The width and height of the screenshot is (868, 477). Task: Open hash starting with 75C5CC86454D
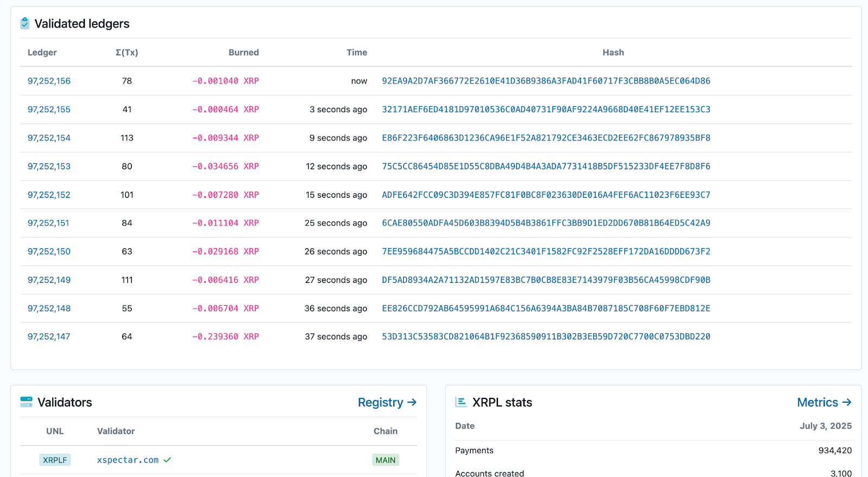pyautogui.click(x=546, y=166)
